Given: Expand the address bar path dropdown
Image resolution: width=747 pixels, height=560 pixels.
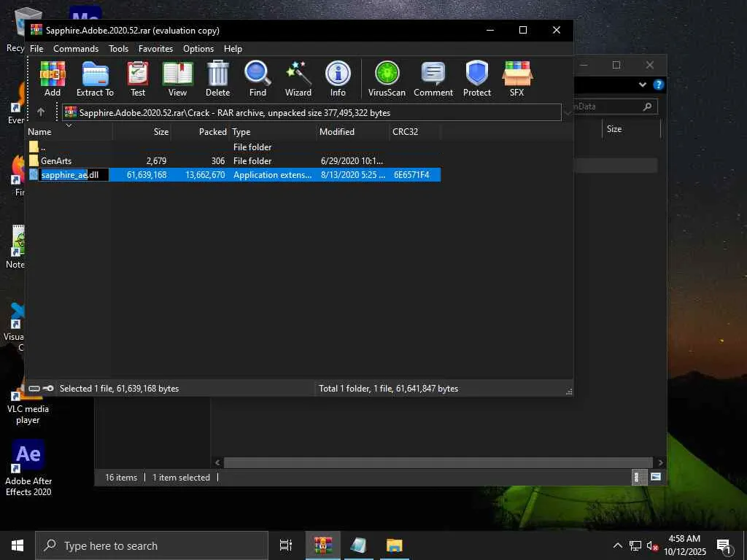Looking at the screenshot, I should (568, 113).
